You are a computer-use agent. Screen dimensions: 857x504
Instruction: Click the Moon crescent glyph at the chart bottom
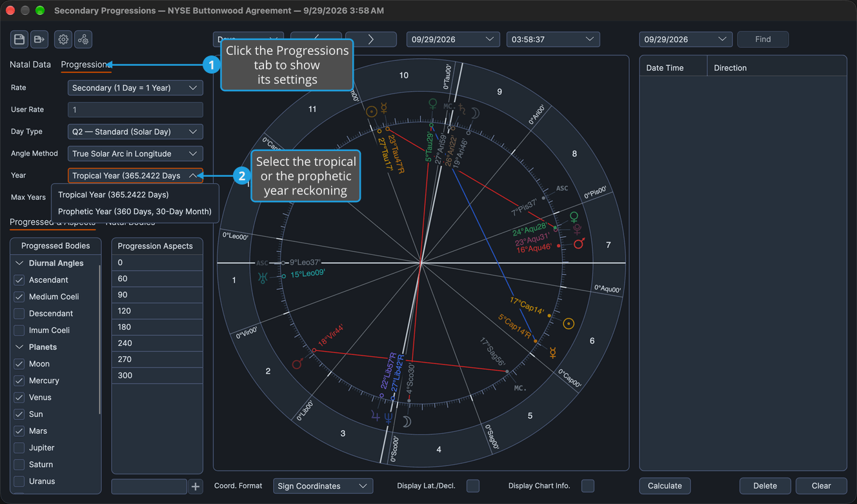pos(407,421)
